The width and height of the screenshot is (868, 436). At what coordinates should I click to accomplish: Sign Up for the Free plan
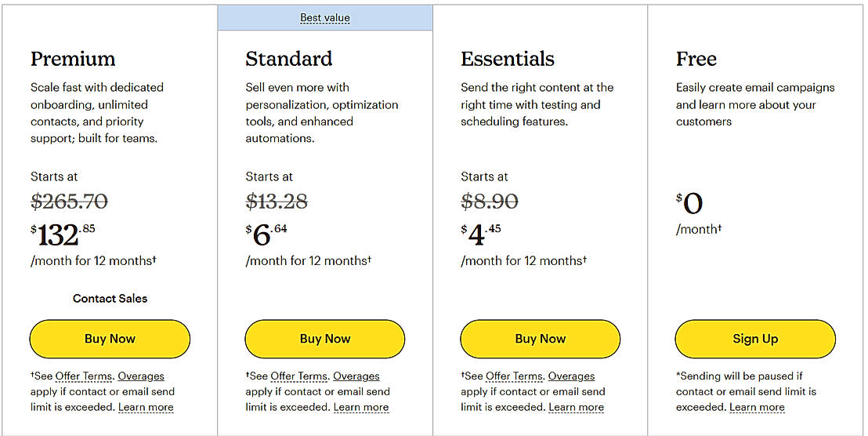(755, 339)
